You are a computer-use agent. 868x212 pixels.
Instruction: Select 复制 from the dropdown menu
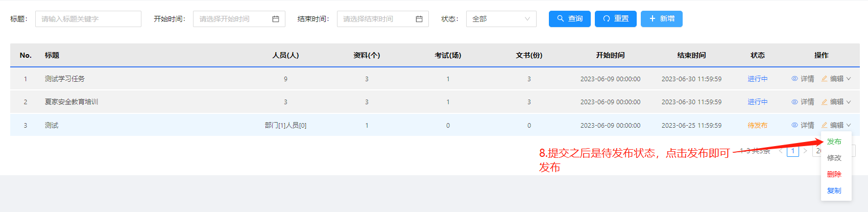(834, 191)
